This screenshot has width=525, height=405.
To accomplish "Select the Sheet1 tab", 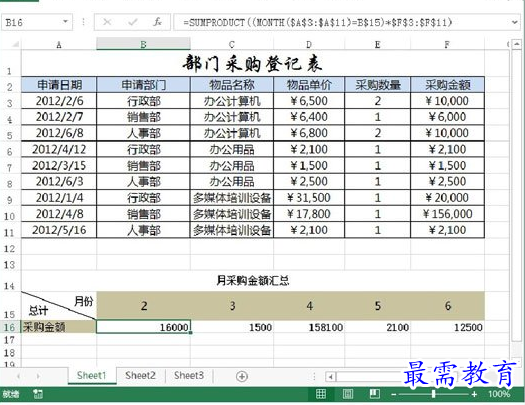I will click(x=91, y=376).
